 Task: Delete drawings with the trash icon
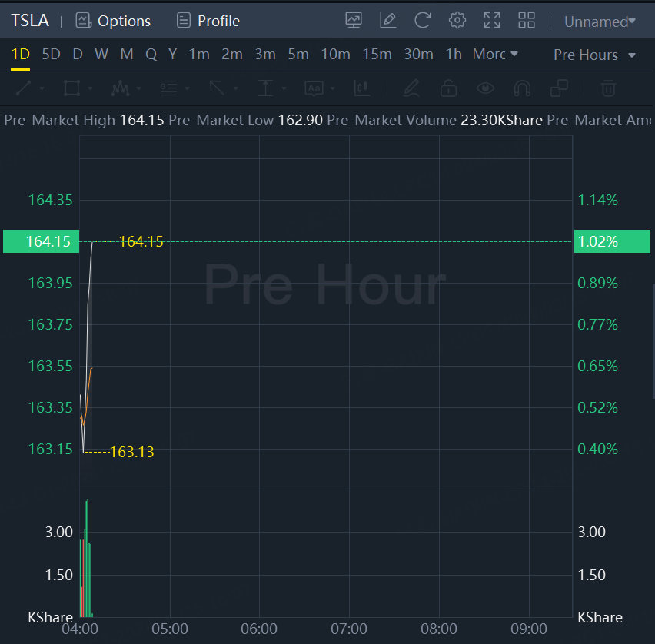[x=608, y=88]
